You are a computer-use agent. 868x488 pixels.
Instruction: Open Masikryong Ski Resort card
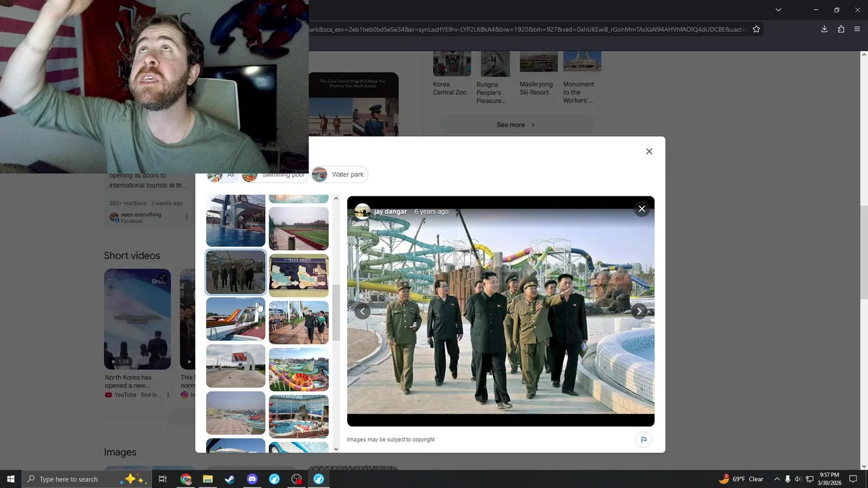[x=538, y=75]
